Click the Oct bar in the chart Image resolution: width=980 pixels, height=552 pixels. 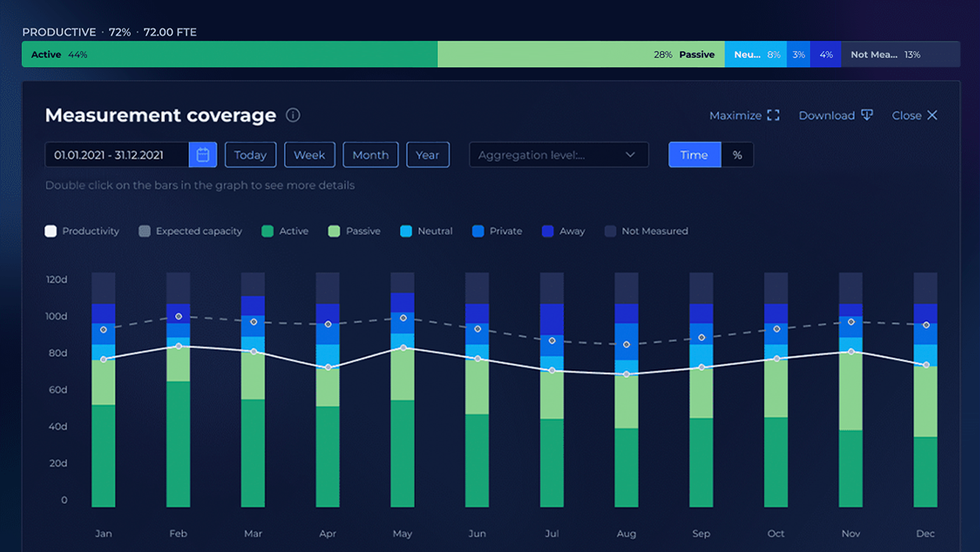(x=776, y=390)
